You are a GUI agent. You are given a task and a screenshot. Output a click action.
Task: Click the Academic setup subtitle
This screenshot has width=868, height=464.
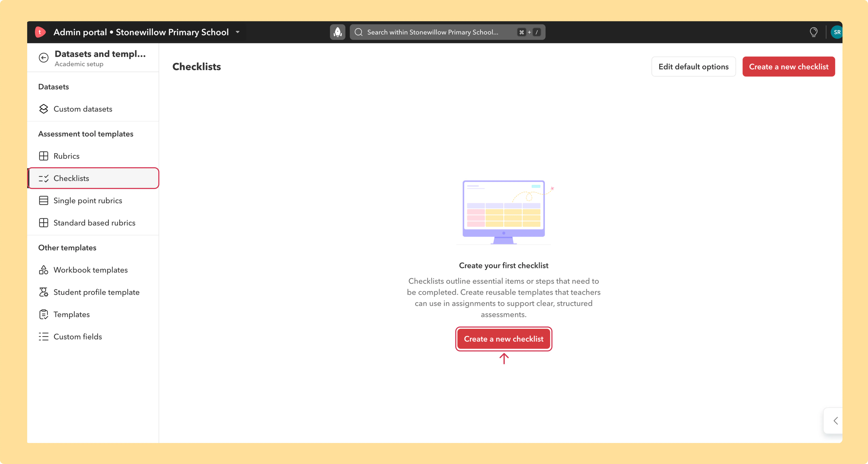(x=79, y=64)
